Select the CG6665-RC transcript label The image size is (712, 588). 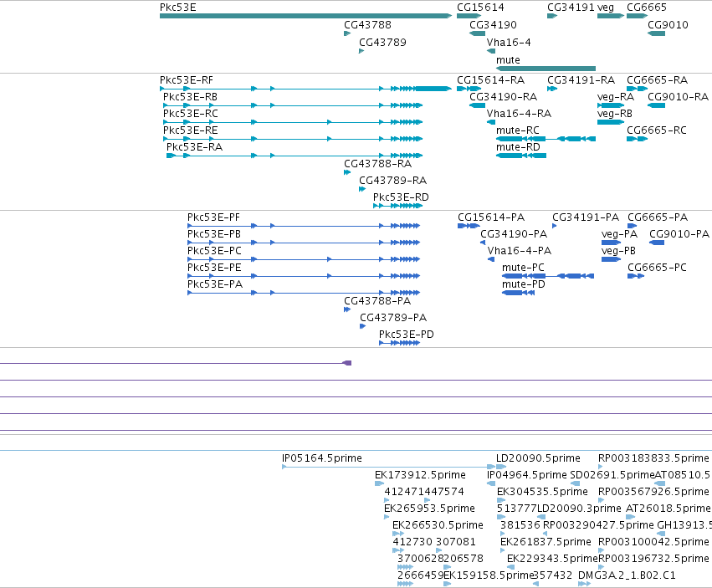657,130
